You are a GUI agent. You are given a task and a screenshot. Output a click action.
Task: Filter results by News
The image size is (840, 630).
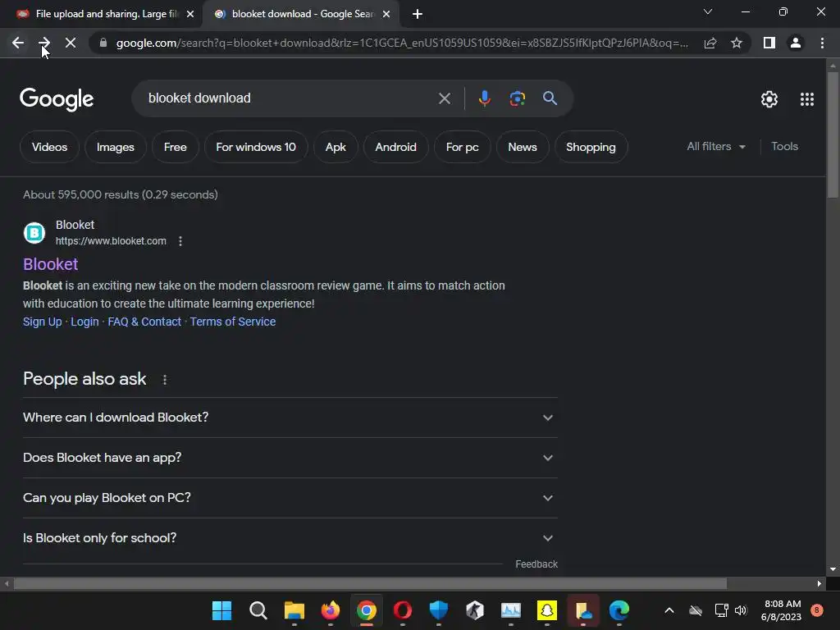click(x=523, y=147)
